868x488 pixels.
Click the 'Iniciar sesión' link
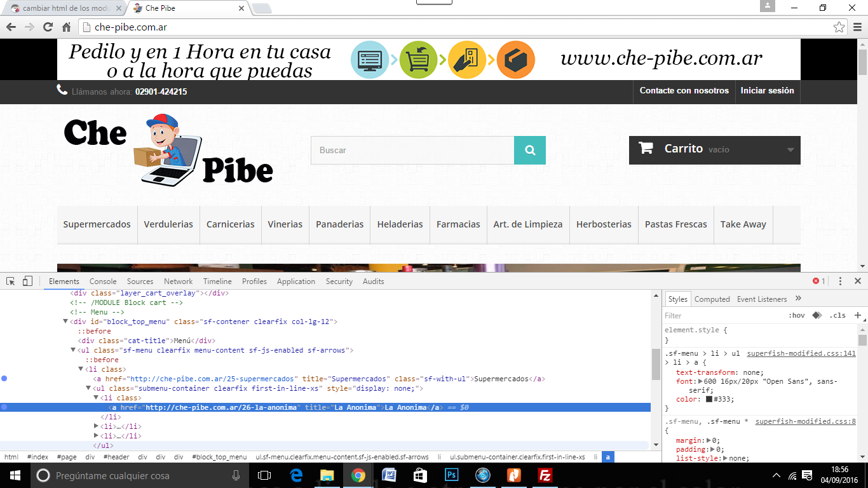[x=768, y=91]
